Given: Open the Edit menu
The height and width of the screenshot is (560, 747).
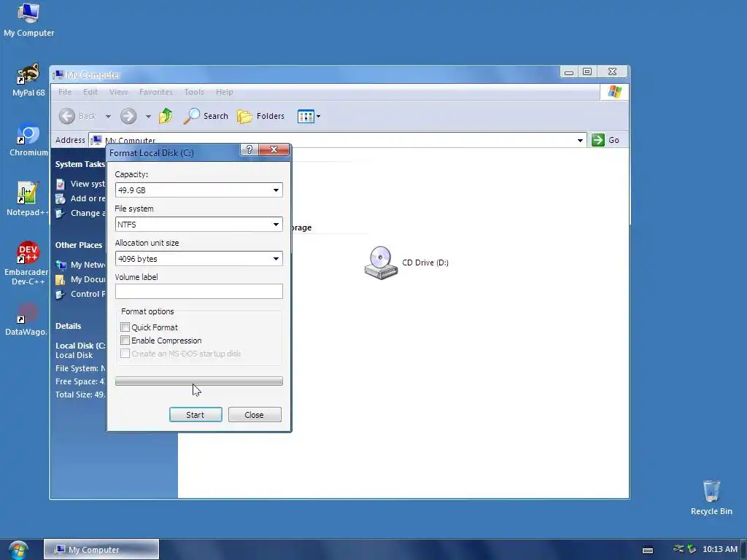Looking at the screenshot, I should pos(90,92).
